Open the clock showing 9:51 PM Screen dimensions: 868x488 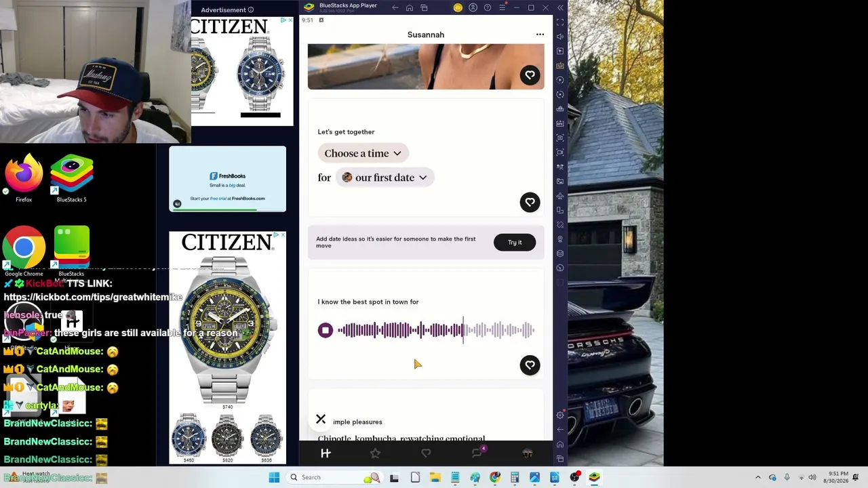[x=837, y=477]
